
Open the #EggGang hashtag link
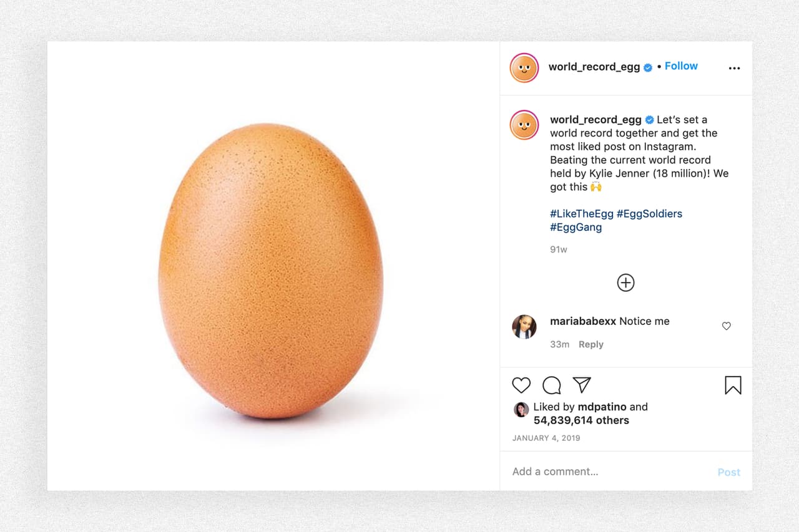pyautogui.click(x=576, y=227)
